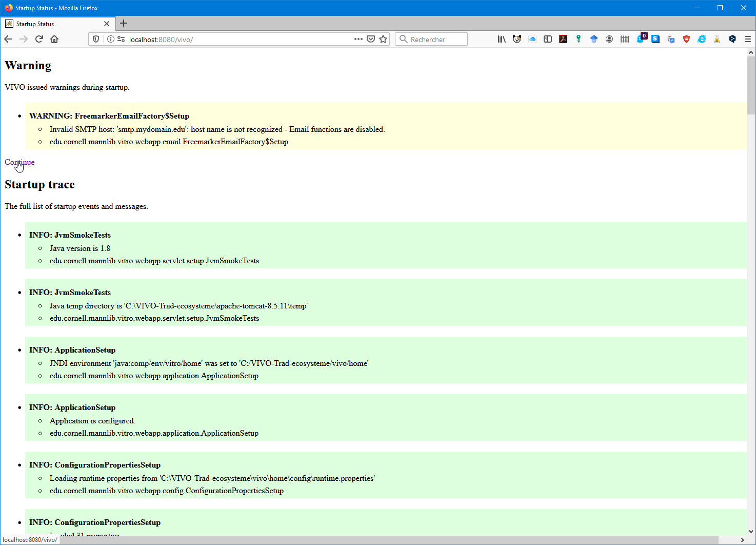This screenshot has height=545, width=756.
Task: Click first 'INFO: ApplicationSetup' heading
Action: click(72, 350)
